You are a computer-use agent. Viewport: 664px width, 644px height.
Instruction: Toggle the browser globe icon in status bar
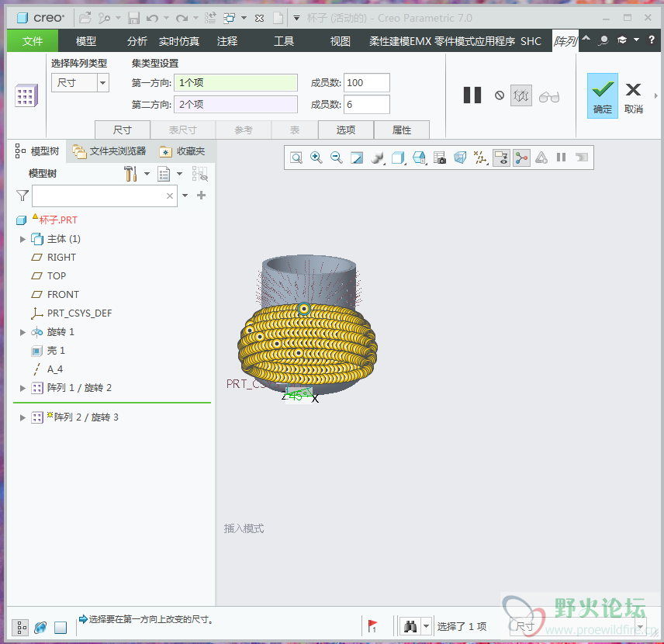40,628
